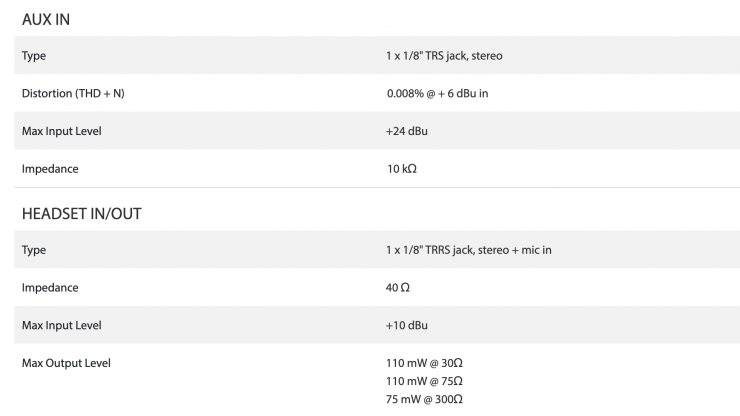This screenshot has height=416, width=740.
Task: Select the 0.008% @ + 6 dBu value
Action: 437,93
